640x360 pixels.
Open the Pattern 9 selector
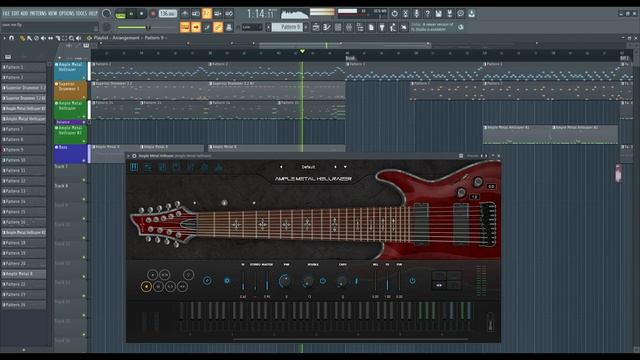click(287, 27)
